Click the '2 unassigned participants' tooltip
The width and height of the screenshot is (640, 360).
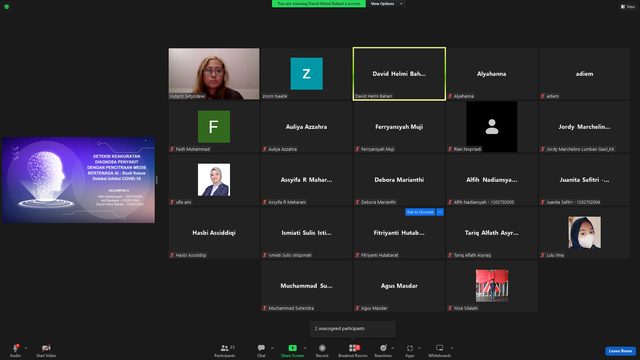(x=353, y=329)
